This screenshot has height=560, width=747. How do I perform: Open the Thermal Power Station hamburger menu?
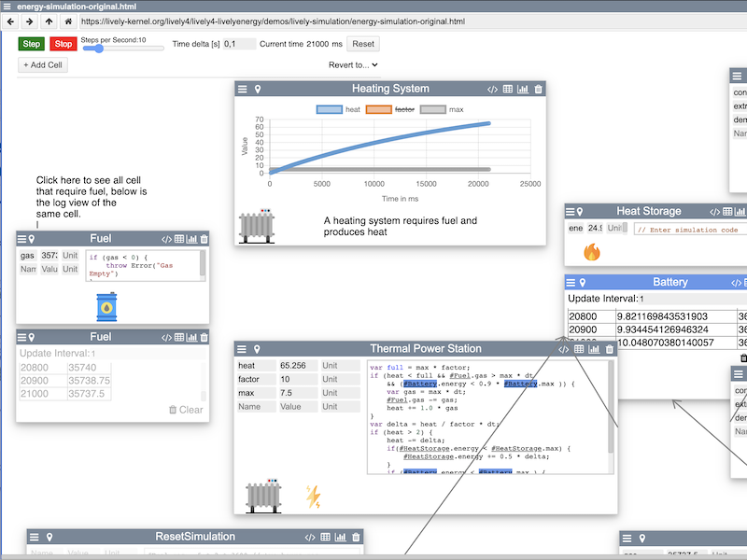(x=242, y=349)
